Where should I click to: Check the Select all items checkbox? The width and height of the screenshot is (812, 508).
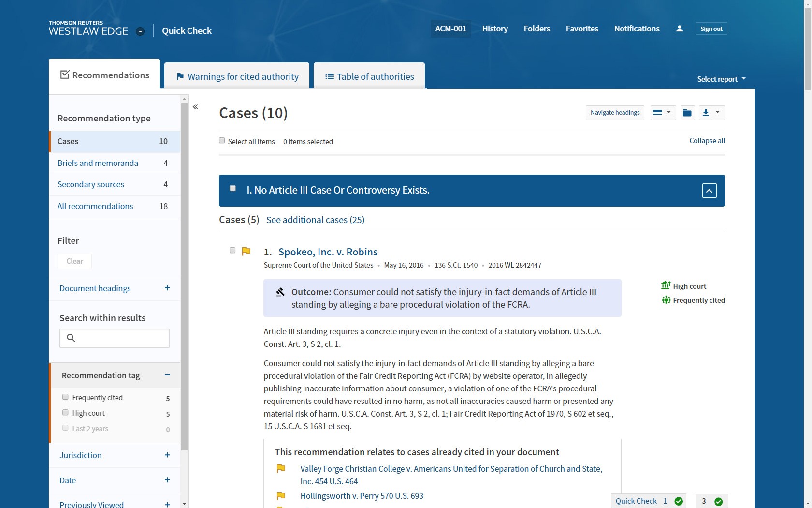(x=222, y=141)
